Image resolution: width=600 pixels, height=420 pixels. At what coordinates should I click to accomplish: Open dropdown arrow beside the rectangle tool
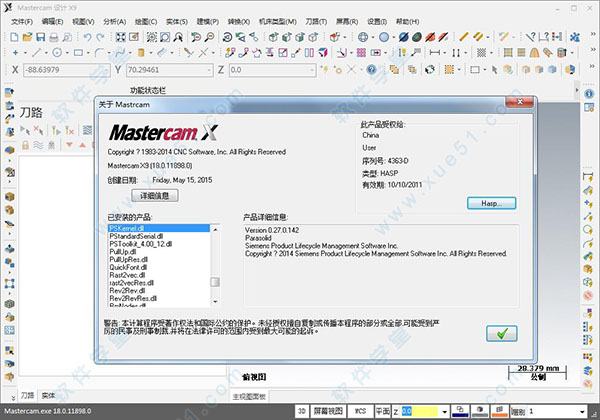(88, 53)
